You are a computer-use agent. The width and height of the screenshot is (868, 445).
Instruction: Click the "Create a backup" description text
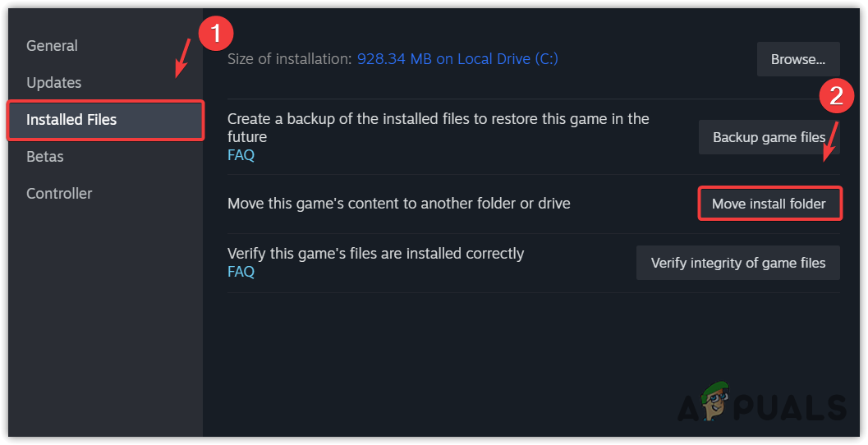pos(438,127)
